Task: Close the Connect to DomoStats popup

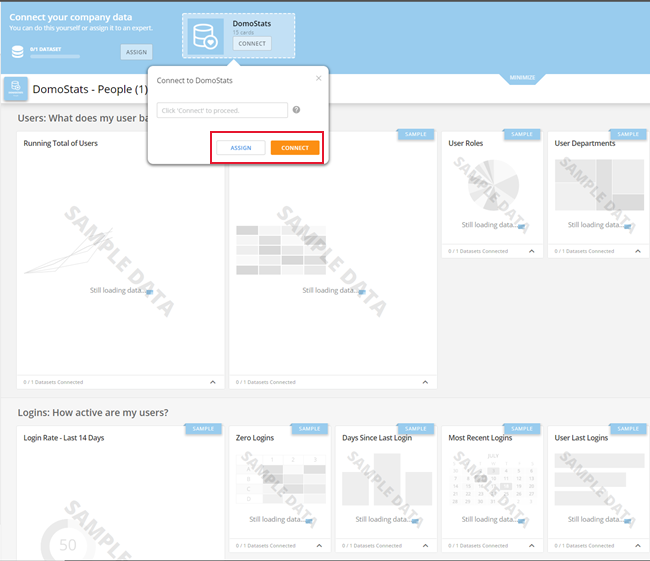Action: point(318,78)
